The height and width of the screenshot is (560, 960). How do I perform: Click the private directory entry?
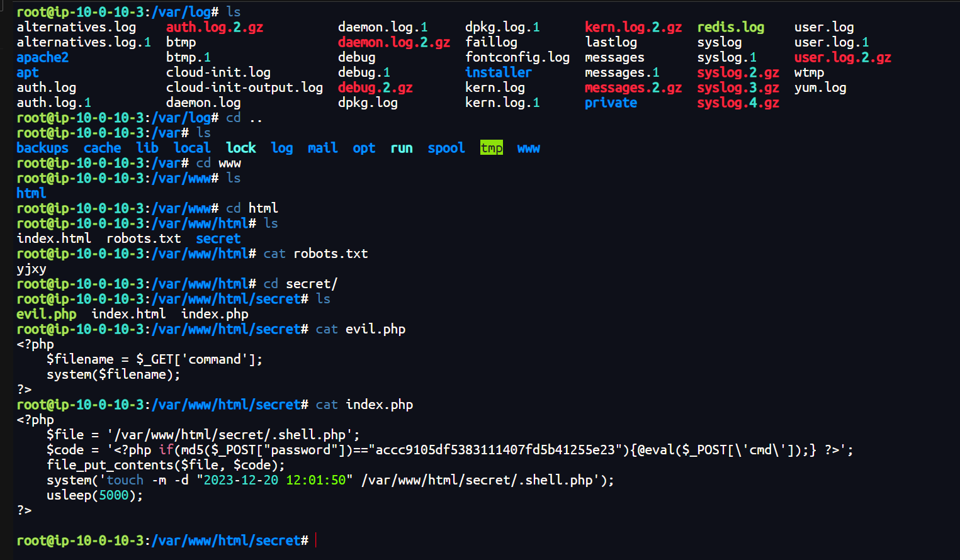tap(611, 103)
